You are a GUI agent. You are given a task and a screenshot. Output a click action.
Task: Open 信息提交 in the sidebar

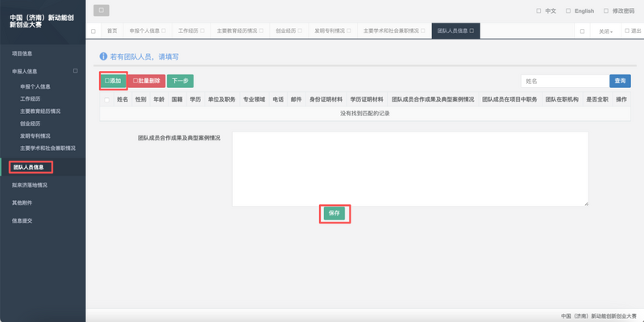[23, 220]
